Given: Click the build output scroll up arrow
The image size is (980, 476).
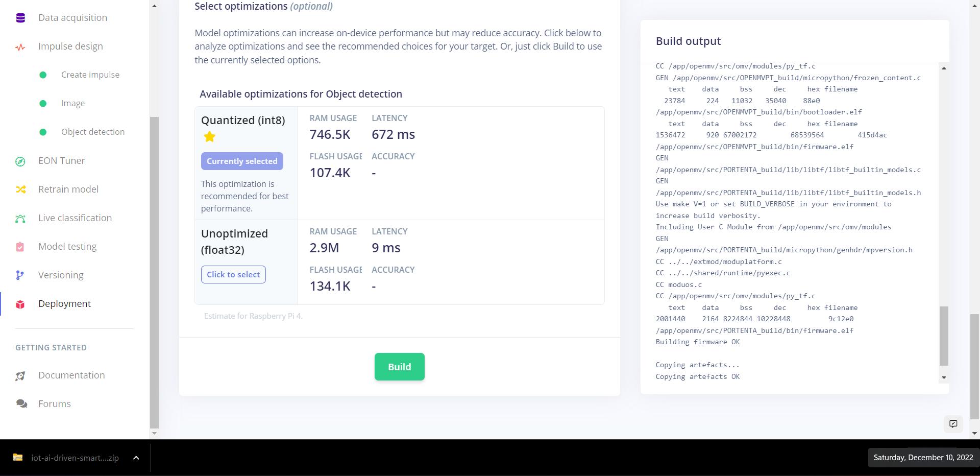Looking at the screenshot, I should (x=944, y=68).
